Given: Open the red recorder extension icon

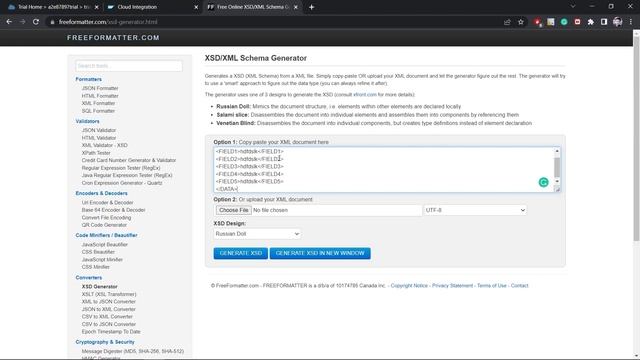Looking at the screenshot, I should click(578, 22).
